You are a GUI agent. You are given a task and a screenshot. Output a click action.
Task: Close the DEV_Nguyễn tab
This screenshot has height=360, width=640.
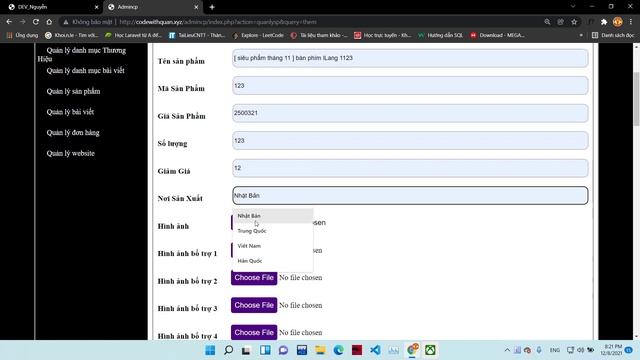[x=96, y=7]
